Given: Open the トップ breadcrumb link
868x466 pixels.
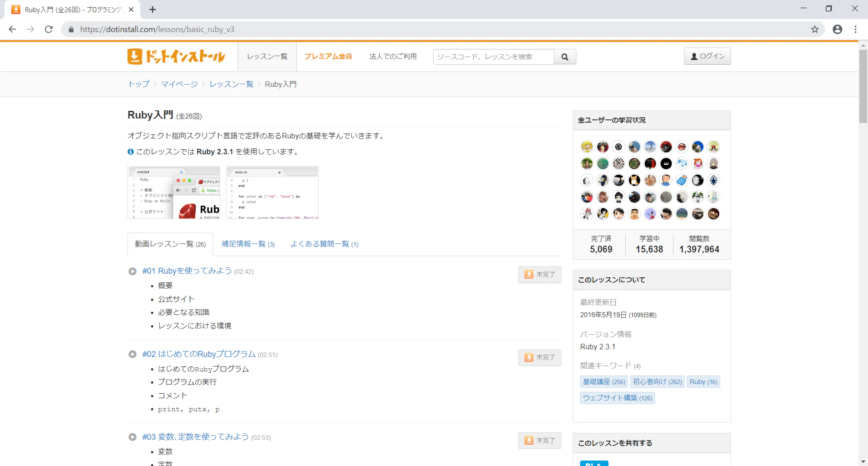Looking at the screenshot, I should tap(138, 84).
